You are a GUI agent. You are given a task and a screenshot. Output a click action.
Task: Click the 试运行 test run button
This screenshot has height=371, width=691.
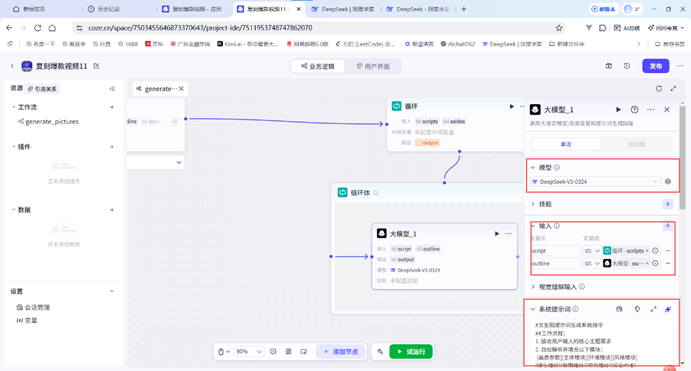coord(411,352)
